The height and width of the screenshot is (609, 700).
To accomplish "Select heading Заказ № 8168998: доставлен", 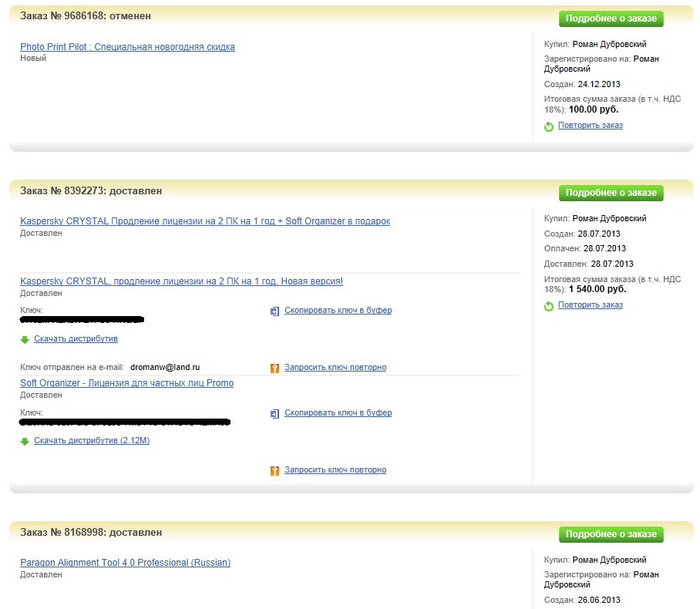I will tap(91, 533).
